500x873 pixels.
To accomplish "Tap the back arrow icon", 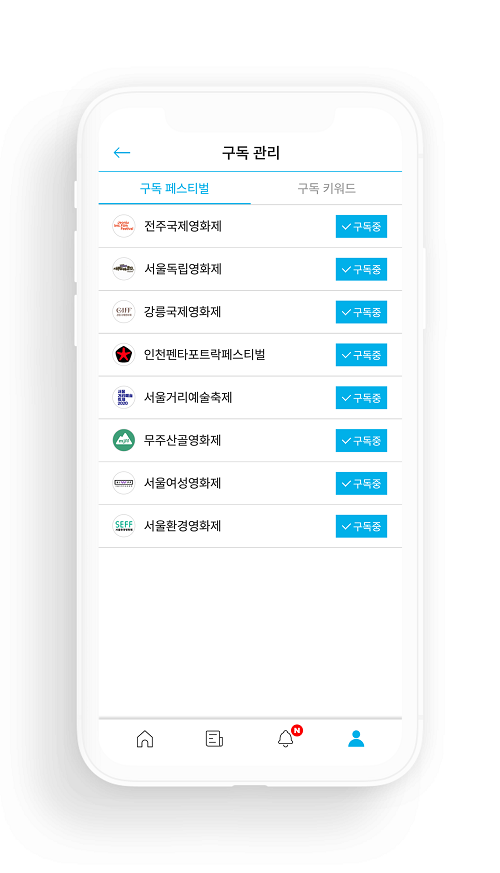I will click(121, 153).
